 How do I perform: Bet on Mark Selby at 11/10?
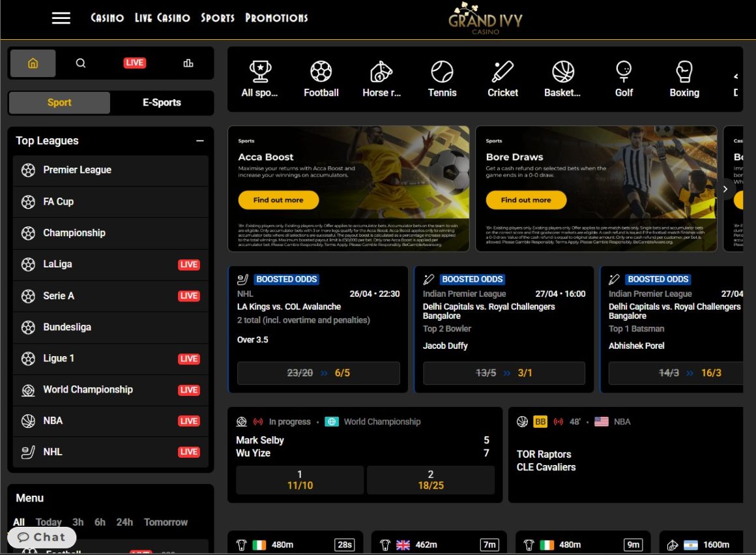tap(300, 480)
